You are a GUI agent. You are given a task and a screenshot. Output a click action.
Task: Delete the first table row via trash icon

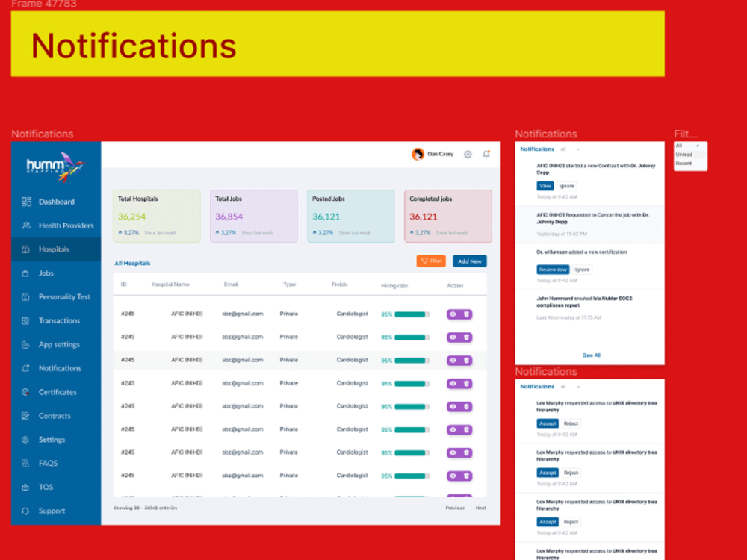(466, 314)
